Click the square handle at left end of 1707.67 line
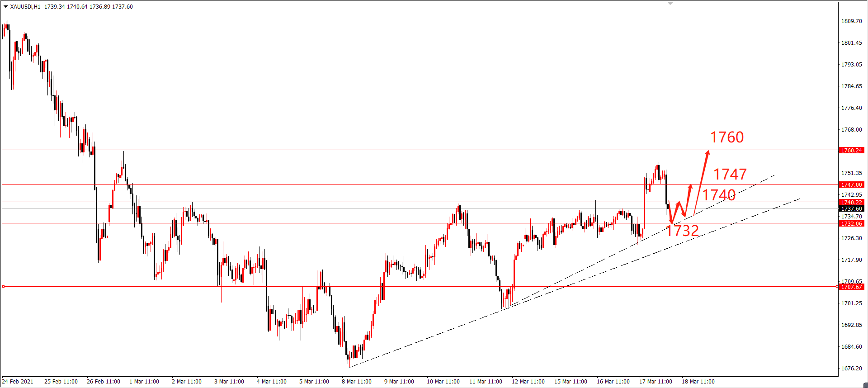868x388 pixels. 3,286
